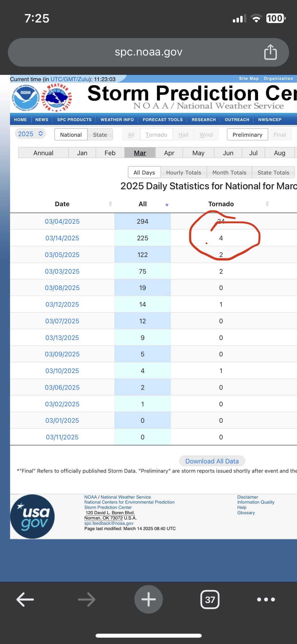Open the 03/12/2025 date link
This screenshot has width=297, height=644.
[x=62, y=304]
